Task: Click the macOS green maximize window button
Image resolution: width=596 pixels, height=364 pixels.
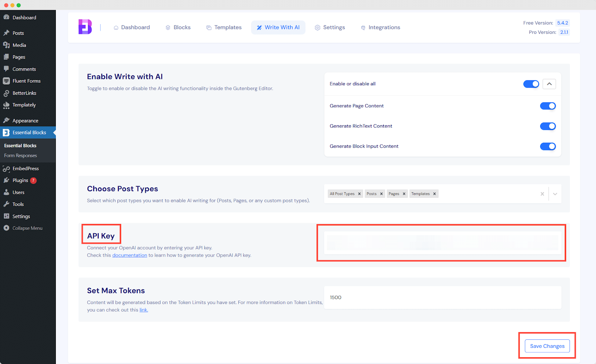Action: pyautogui.click(x=19, y=5)
